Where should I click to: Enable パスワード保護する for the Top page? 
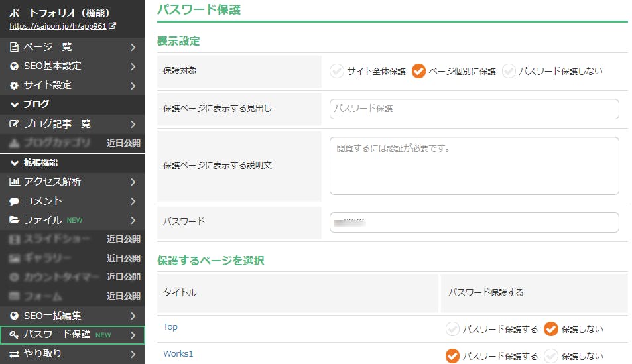[453, 328]
